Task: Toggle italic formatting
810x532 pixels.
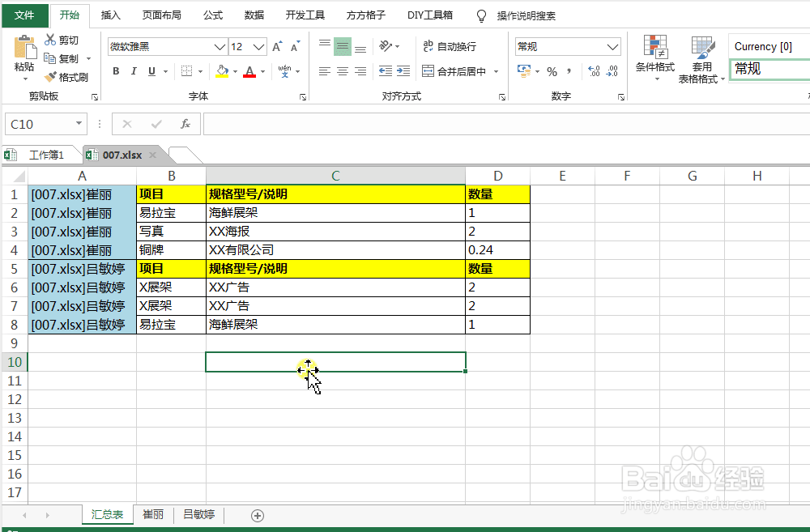Action: 134,71
